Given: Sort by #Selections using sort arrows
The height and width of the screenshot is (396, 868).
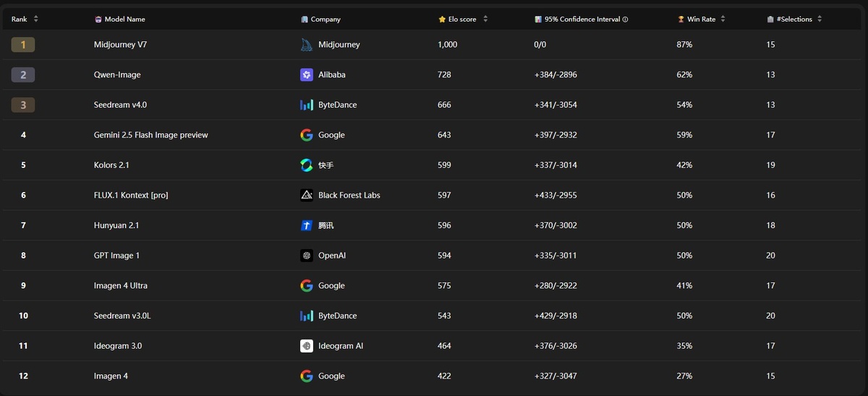Looking at the screenshot, I should point(820,20).
